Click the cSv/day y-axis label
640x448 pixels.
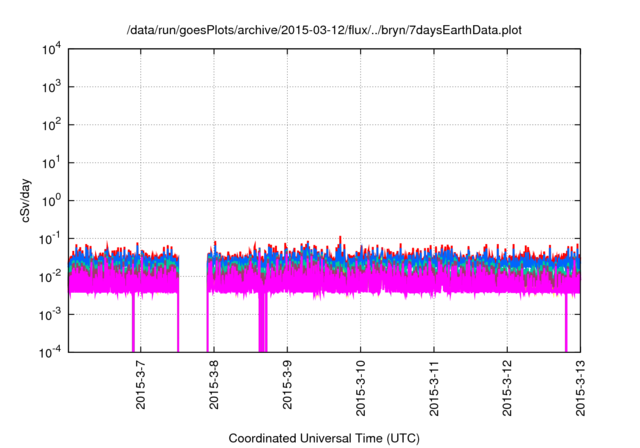click(26, 200)
